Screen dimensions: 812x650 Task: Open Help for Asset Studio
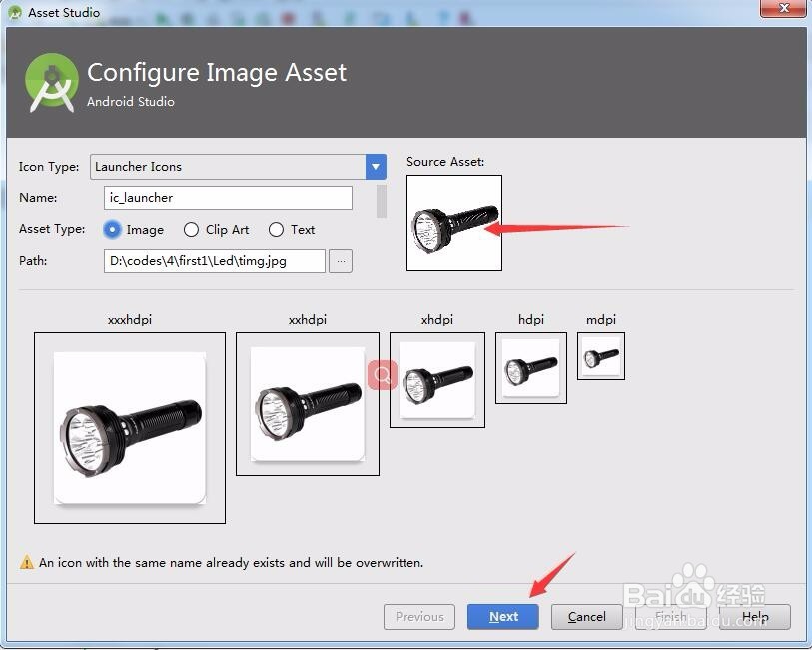[755, 616]
